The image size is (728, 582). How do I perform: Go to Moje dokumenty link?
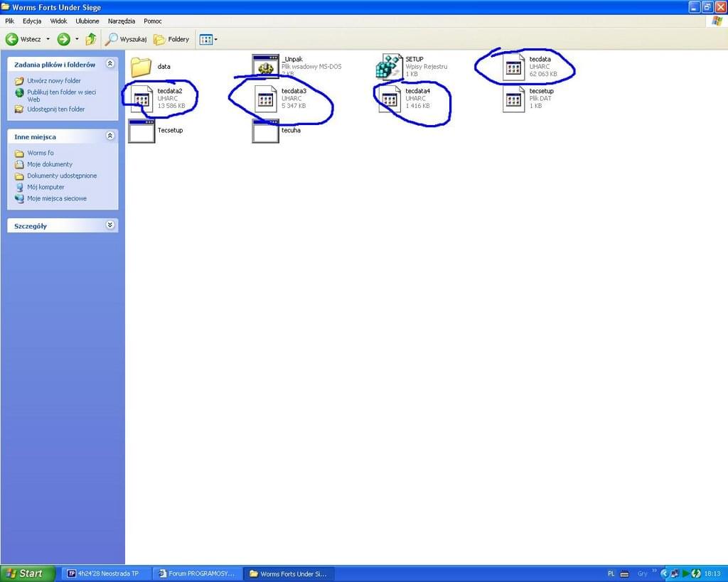pos(50,164)
